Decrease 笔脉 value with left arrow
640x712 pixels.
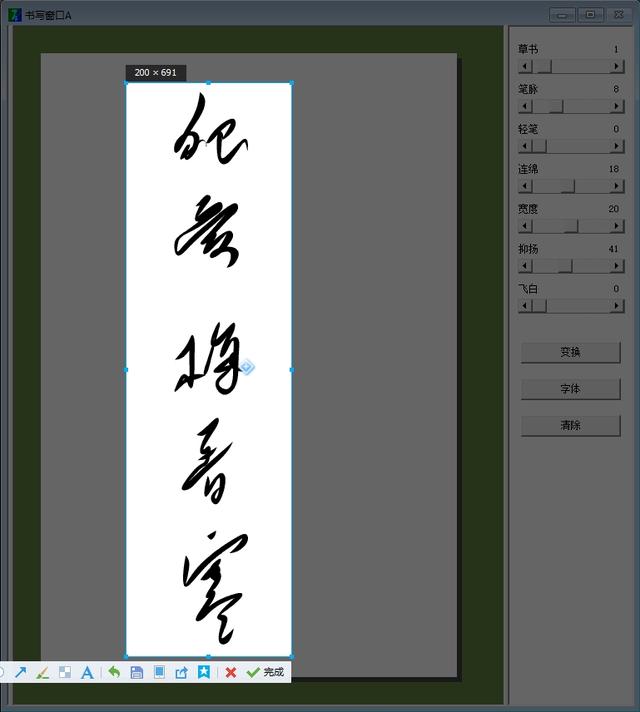point(525,106)
